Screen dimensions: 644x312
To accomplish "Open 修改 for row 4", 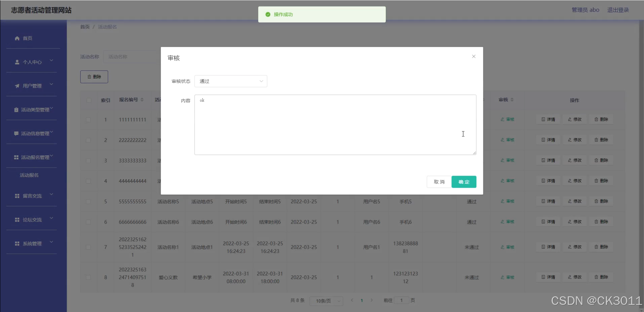I will 575,181.
